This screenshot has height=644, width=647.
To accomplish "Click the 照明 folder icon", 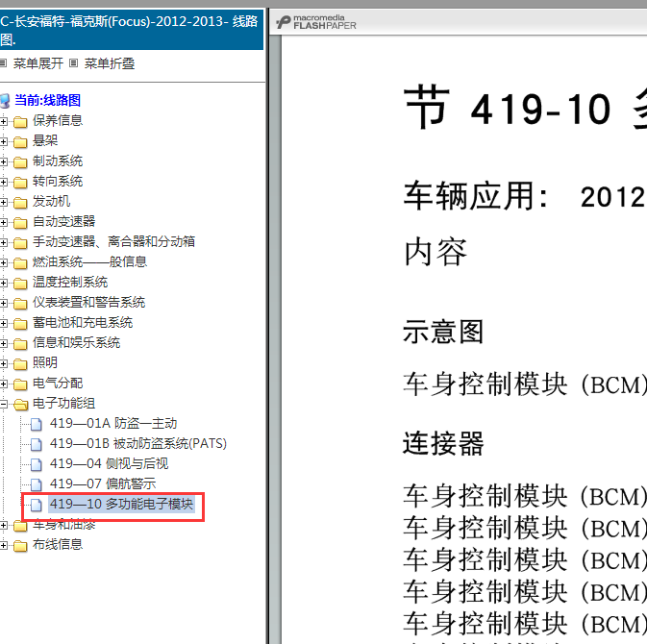I will [x=20, y=364].
